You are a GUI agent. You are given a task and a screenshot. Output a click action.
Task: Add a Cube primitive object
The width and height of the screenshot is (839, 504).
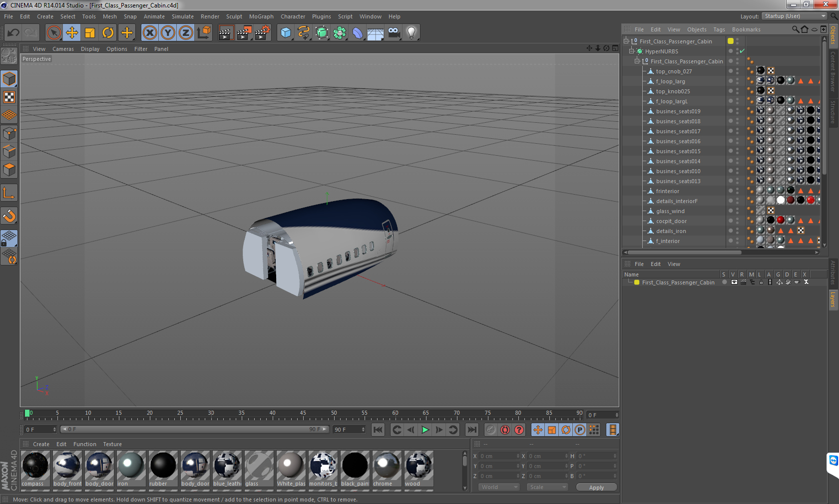pos(286,33)
